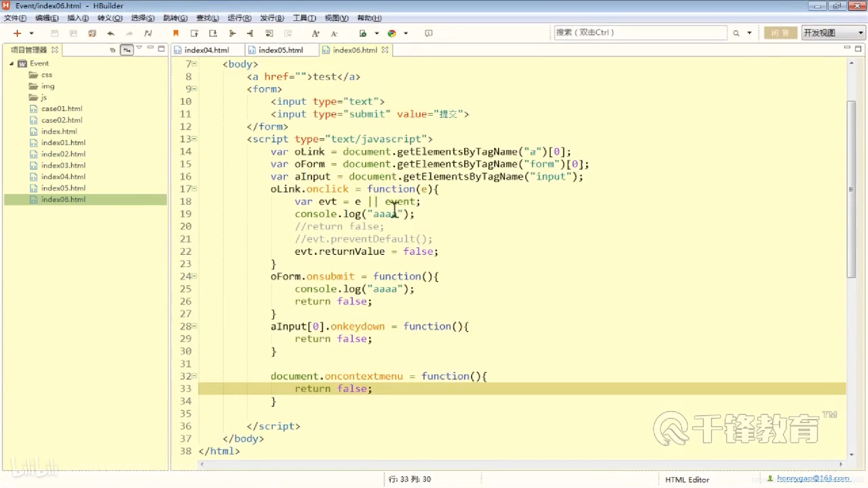The width and height of the screenshot is (868, 488).
Task: Open the run configuration dropdown arrow
Action: pos(377,33)
